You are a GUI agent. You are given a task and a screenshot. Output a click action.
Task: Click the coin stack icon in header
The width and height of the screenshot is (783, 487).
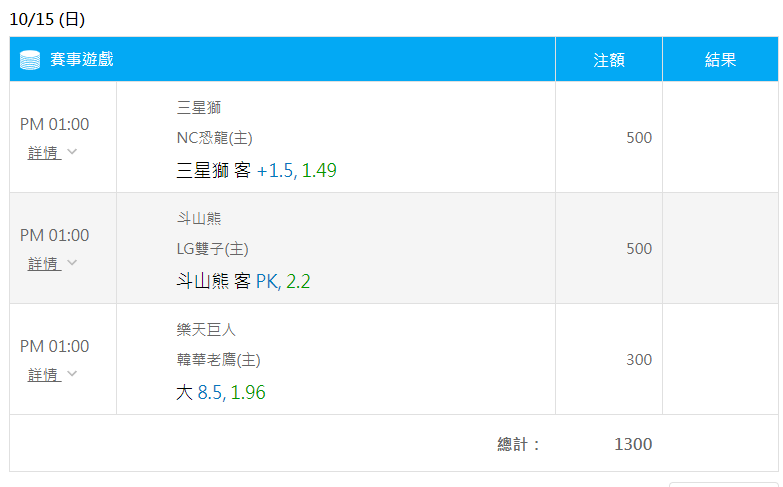(x=30, y=60)
